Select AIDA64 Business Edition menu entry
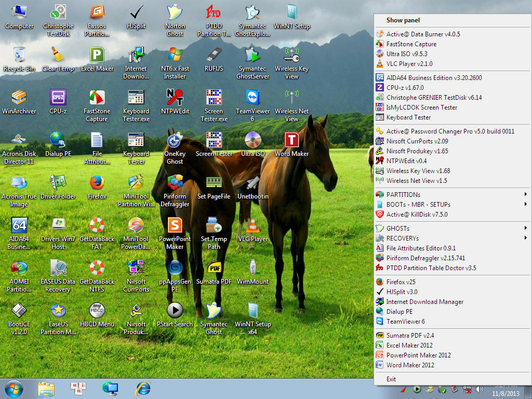The height and width of the screenshot is (399, 532). click(453, 77)
